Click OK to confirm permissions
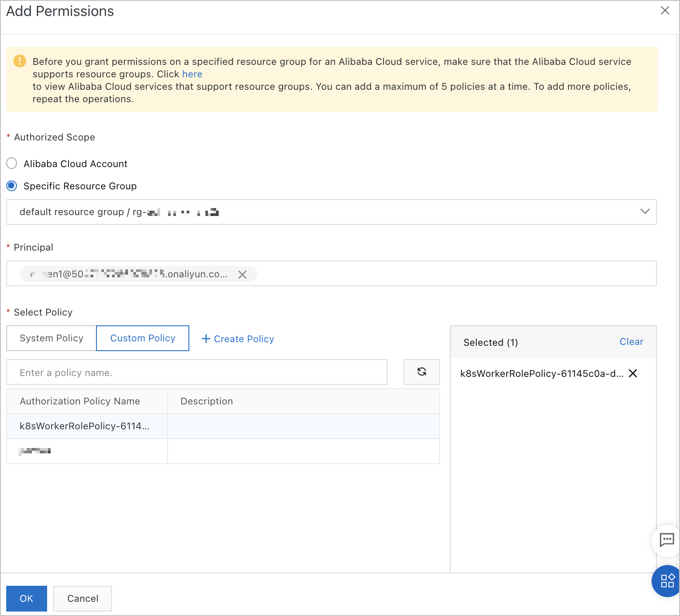 27,598
